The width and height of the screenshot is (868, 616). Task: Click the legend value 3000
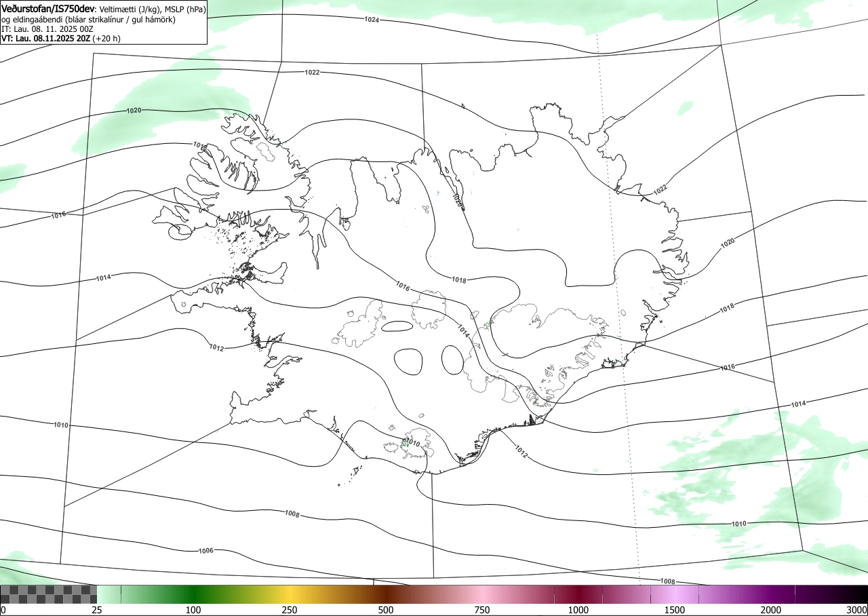point(857,610)
